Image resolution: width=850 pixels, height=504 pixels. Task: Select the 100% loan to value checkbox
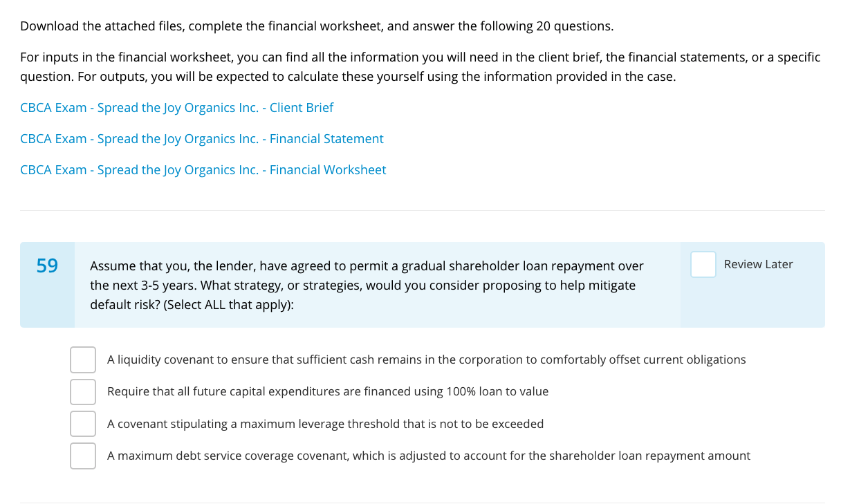[x=83, y=392]
